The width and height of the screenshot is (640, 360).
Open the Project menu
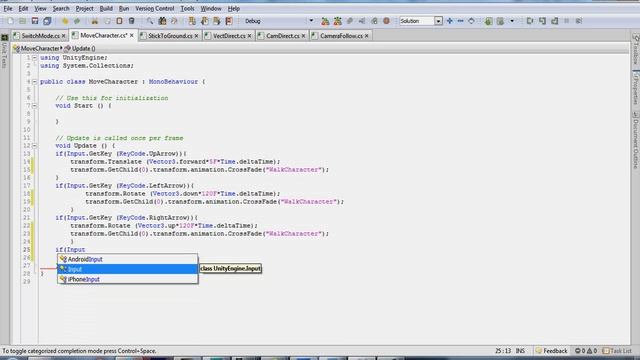[x=84, y=8]
